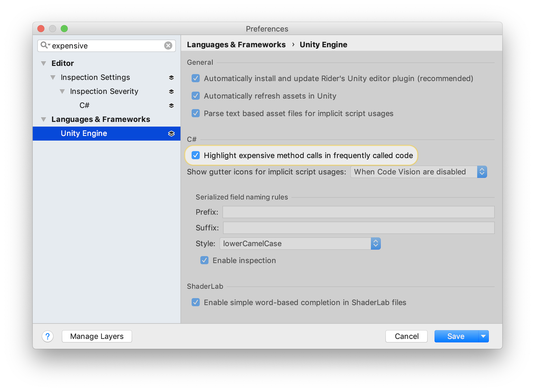This screenshot has width=535, height=392.
Task: Open the search options via magnifier icon
Action: [45, 45]
